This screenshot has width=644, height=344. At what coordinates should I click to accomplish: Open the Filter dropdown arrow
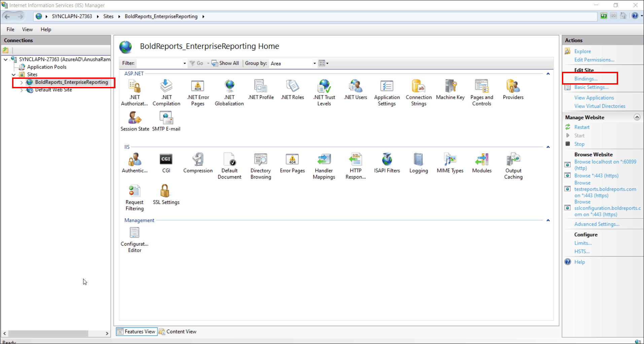(184, 63)
